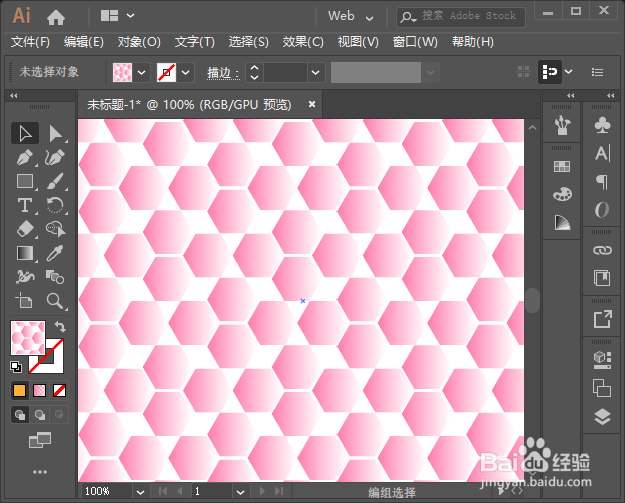Select the Gradient tool

(25, 253)
